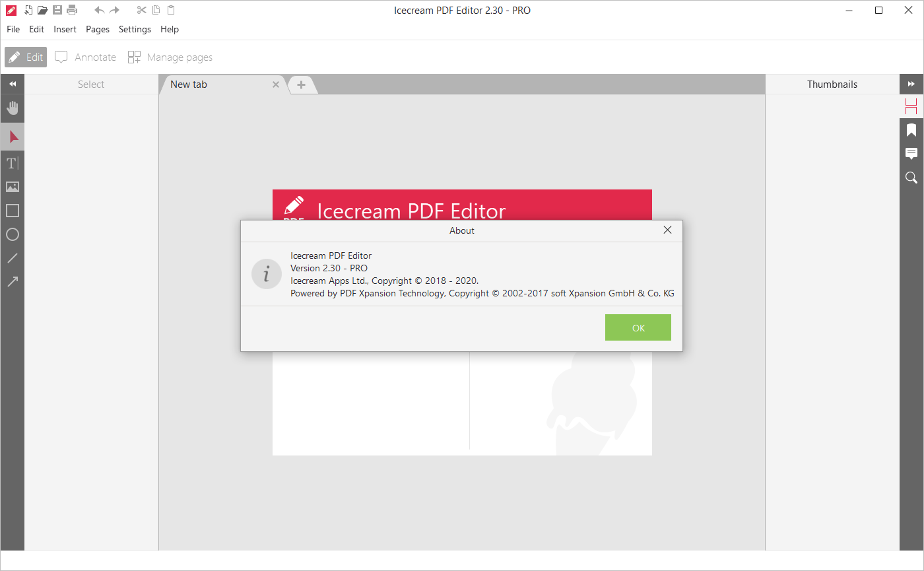Select the Arrow drawing tool
This screenshot has height=571, width=924.
tap(13, 282)
